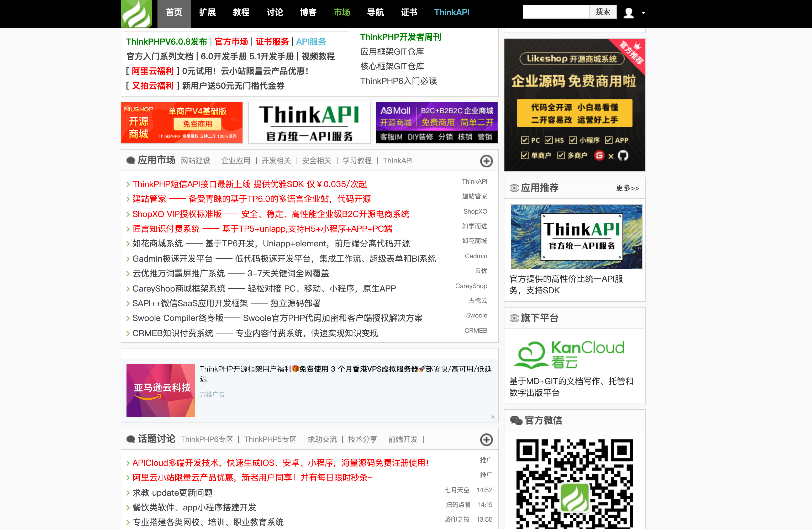Screen dimensions: 812x529
Task: Open the ShopXO VIP授权标准版 listing
Action: coord(271,214)
